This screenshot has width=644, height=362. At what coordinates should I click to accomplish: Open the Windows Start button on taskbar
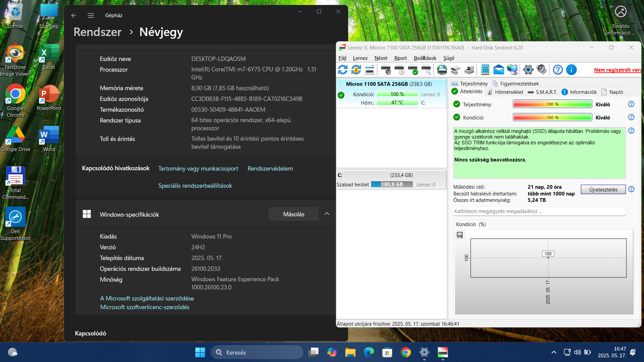200,352
